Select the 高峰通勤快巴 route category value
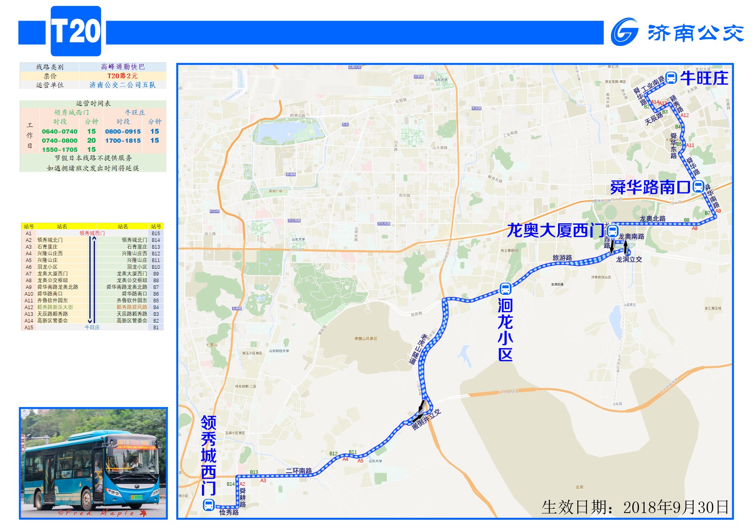The width and height of the screenshot is (756, 532). (123, 67)
